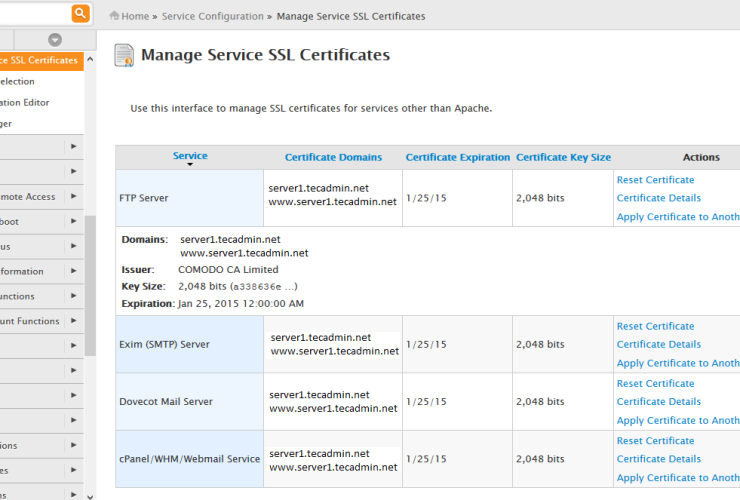Sort table by Certificate Key Size column
This screenshot has height=500, width=740.
[x=563, y=157]
